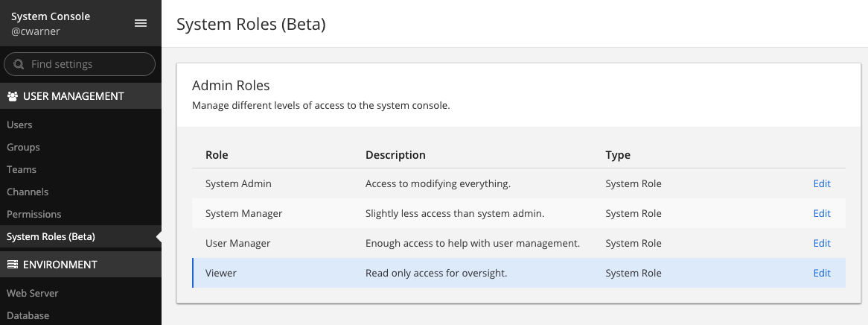Edit the User Manager role
This screenshot has width=868, height=325.
821,244
